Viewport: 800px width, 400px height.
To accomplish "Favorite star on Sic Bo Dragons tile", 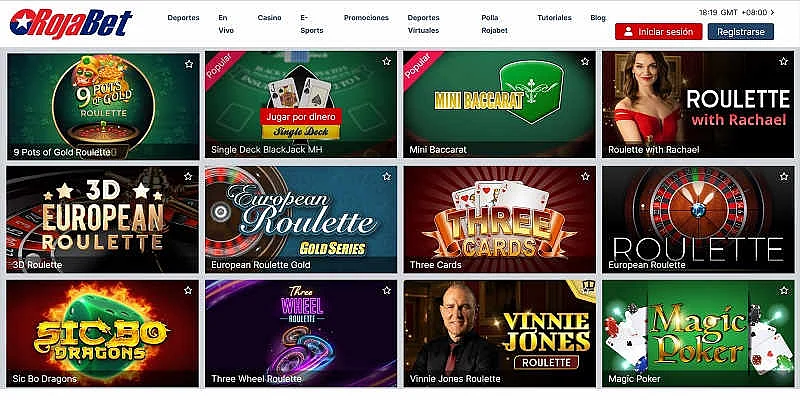I will (x=188, y=290).
